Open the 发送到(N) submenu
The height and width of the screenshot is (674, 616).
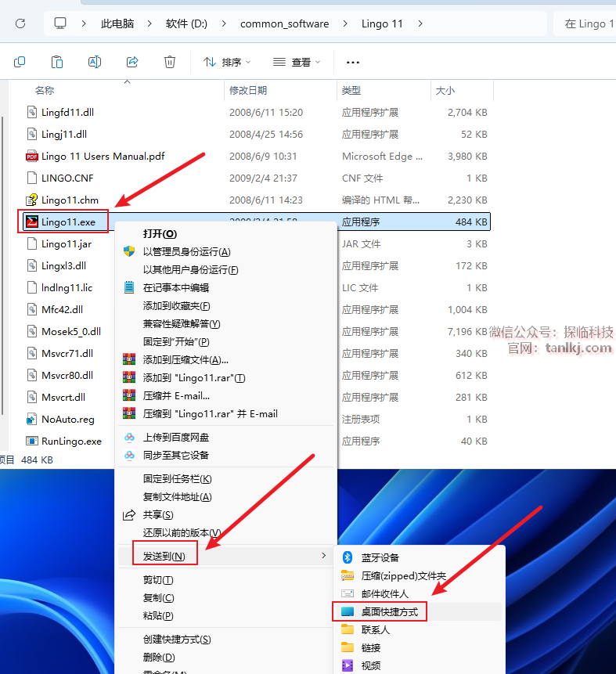click(x=225, y=557)
